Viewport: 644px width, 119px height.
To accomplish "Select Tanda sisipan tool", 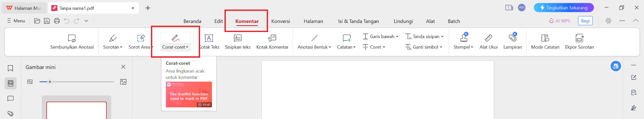I will point(424,37).
